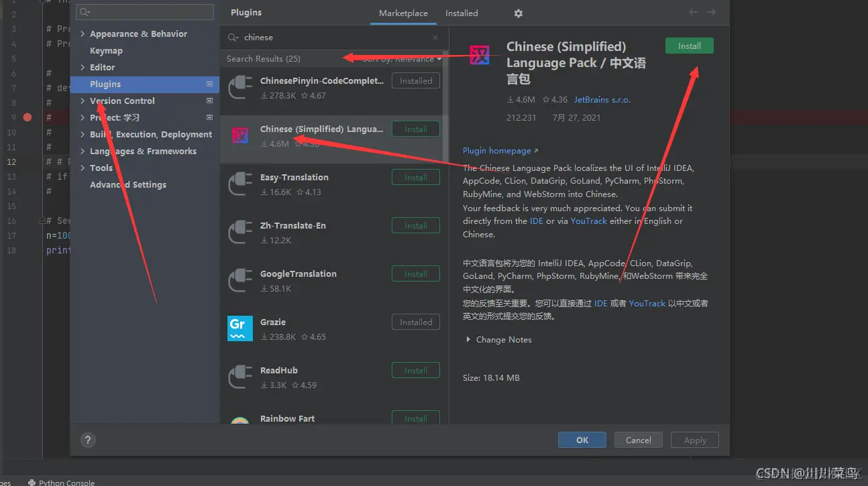Install the Rainbow Fart plugin
868x486 pixels.
(416, 417)
